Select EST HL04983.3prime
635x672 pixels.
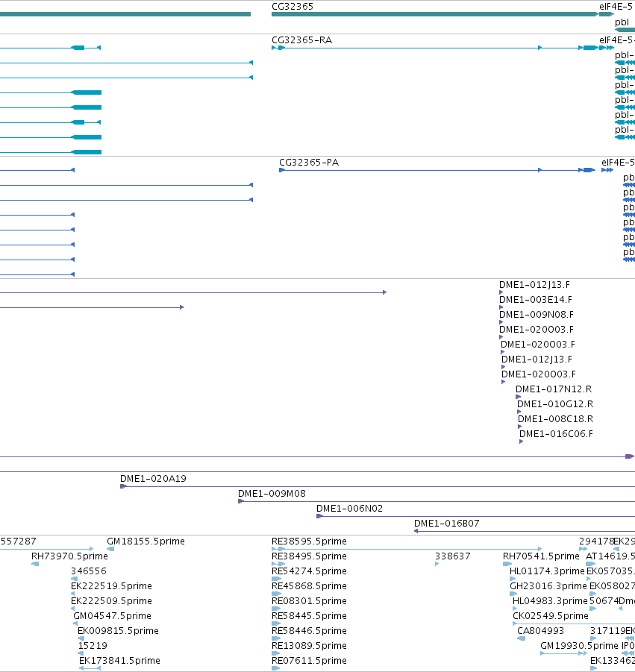(x=550, y=601)
